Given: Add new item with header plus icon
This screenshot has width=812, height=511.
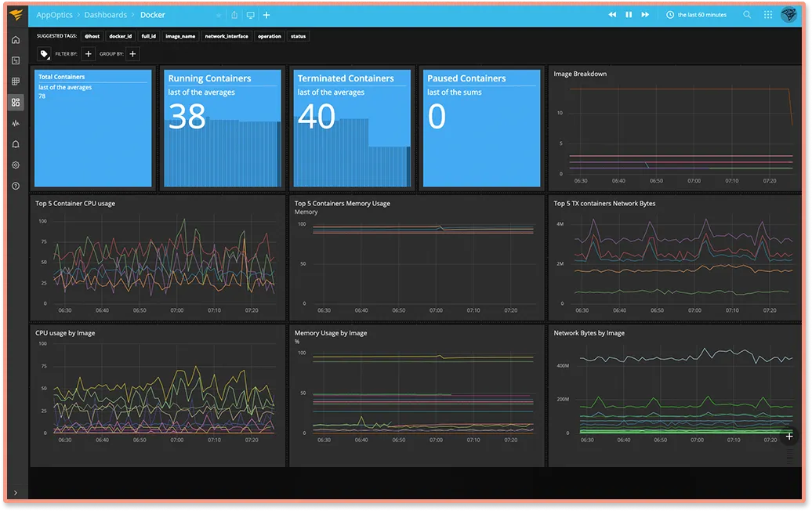Looking at the screenshot, I should click(x=266, y=15).
